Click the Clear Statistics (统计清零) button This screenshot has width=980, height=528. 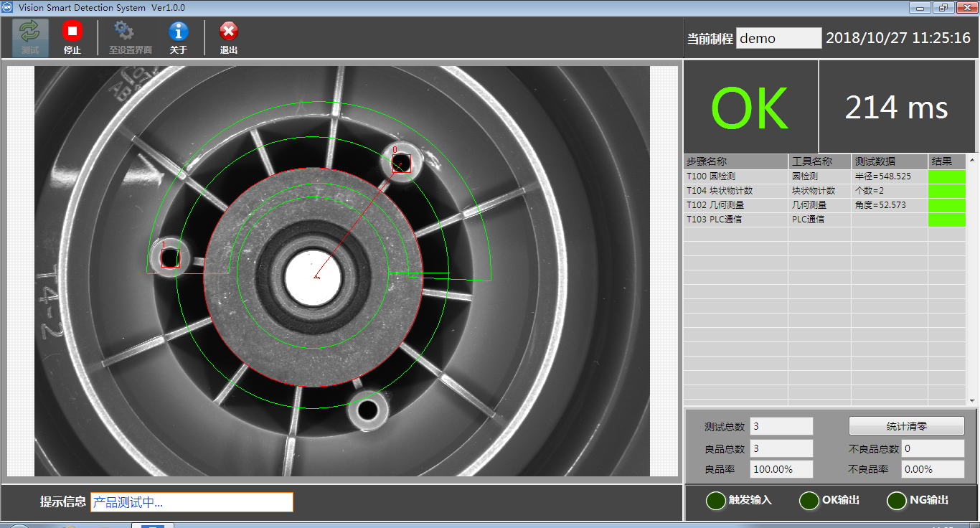pos(906,426)
